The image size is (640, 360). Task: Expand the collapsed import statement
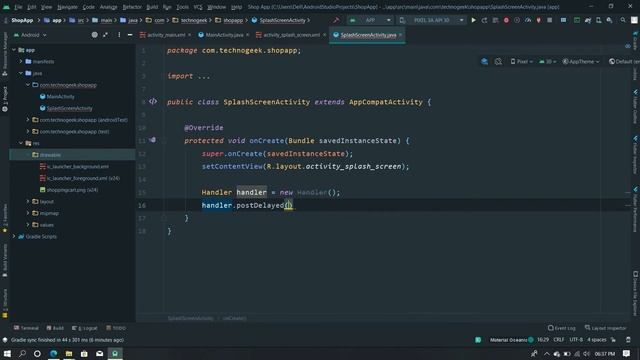(204, 76)
